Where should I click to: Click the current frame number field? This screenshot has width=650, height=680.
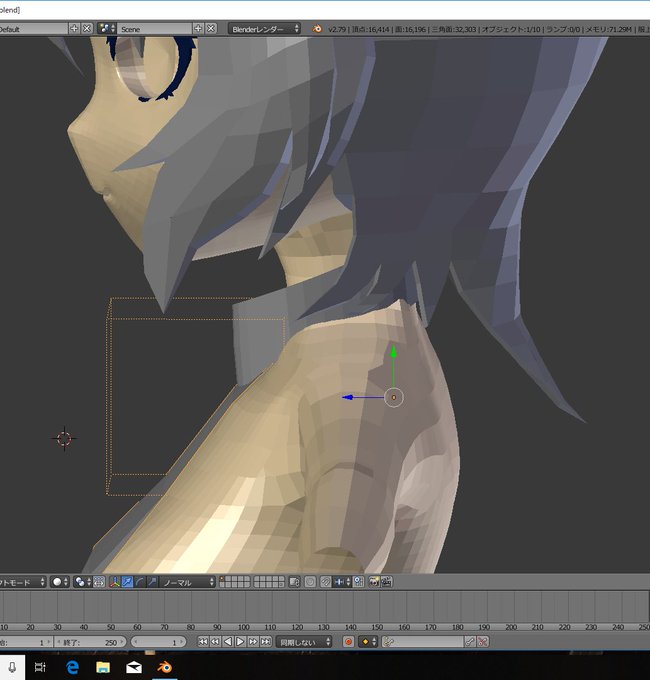point(158,642)
